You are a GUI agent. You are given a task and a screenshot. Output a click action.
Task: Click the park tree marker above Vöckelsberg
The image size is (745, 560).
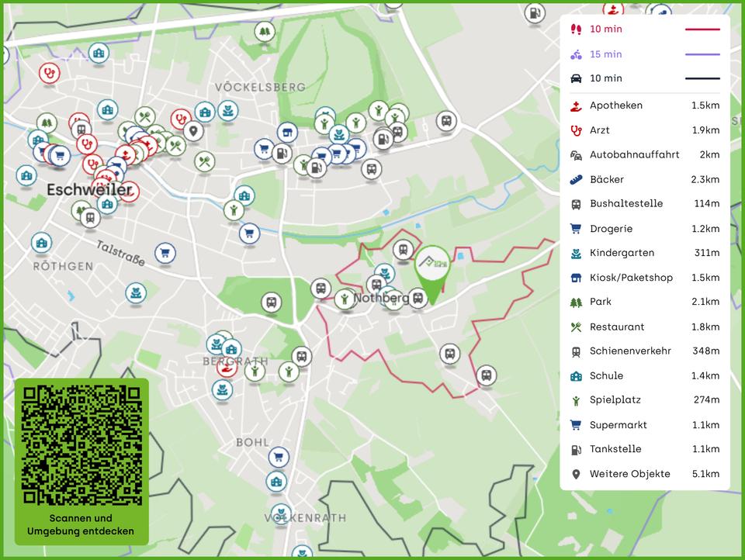[x=265, y=32]
